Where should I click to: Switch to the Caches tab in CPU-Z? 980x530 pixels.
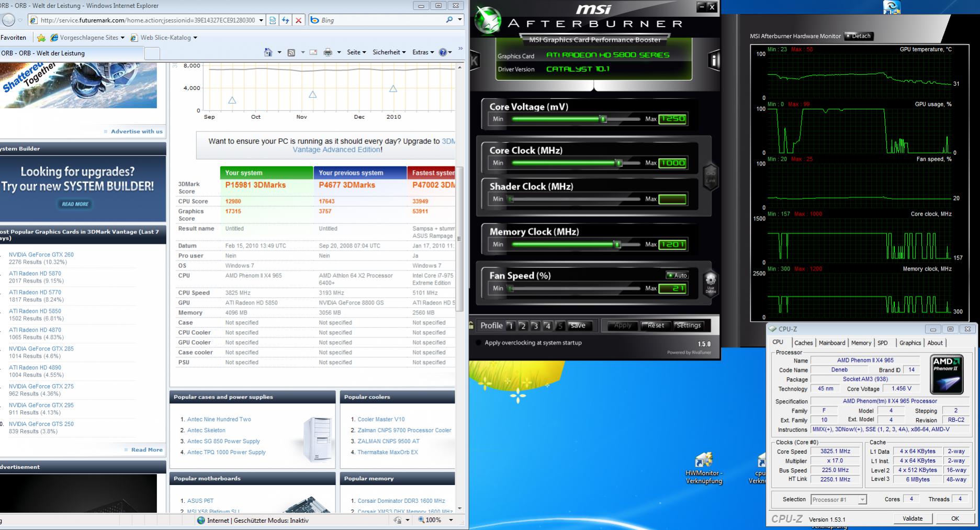[803, 343]
